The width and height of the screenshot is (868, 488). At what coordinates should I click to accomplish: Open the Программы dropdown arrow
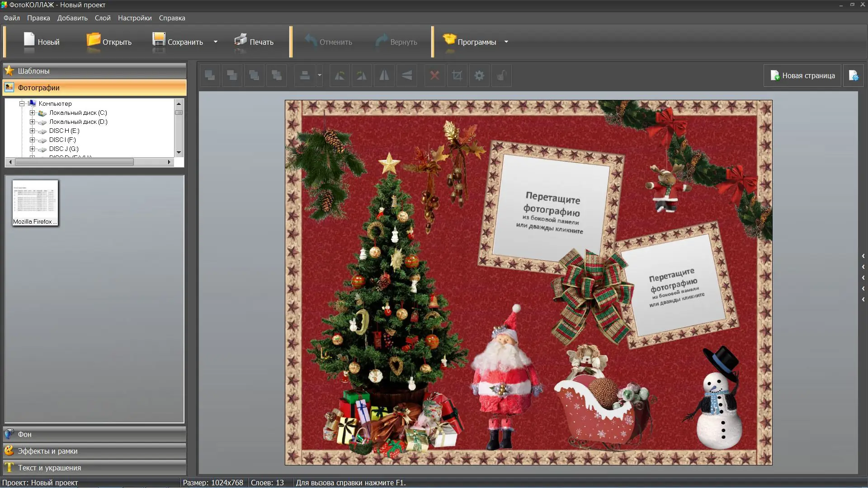506,42
